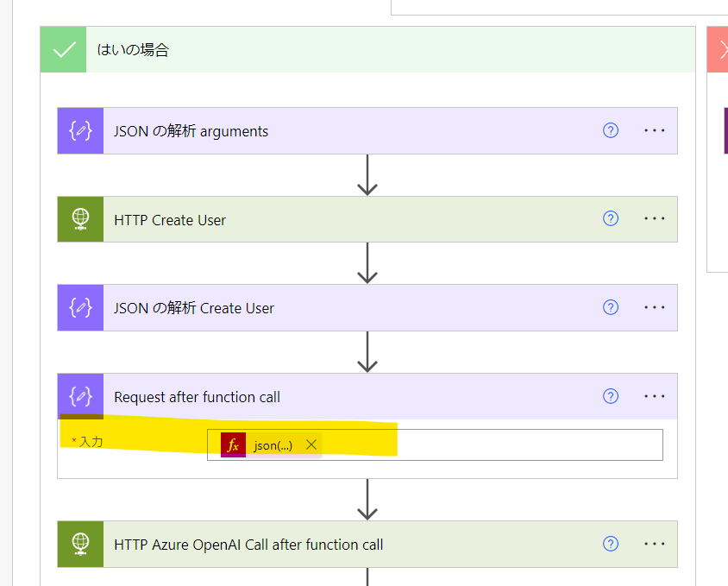Remove the json(...) expression with the X
The height and width of the screenshot is (586, 728).
coord(311,444)
